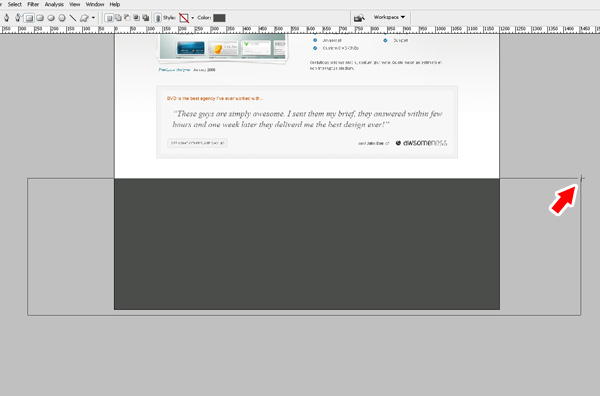Choose the Line shape tool
The image size is (600, 396).
coord(73,18)
